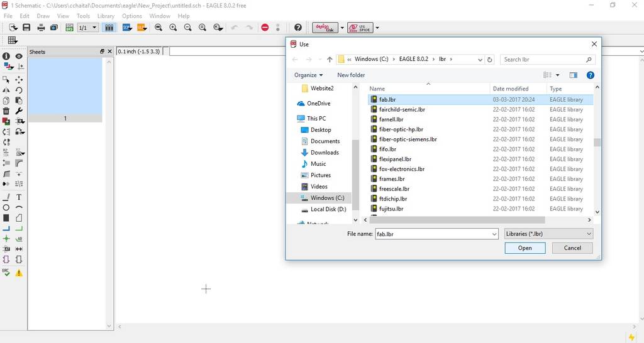Open the Tools menu
The width and height of the screenshot is (644, 343).
[x=83, y=16]
